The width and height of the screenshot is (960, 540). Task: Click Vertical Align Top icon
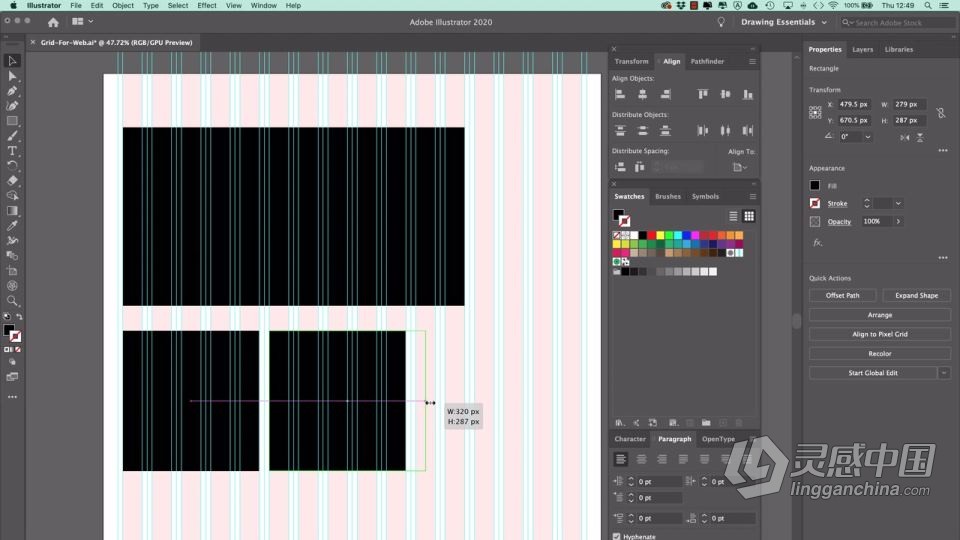point(703,94)
